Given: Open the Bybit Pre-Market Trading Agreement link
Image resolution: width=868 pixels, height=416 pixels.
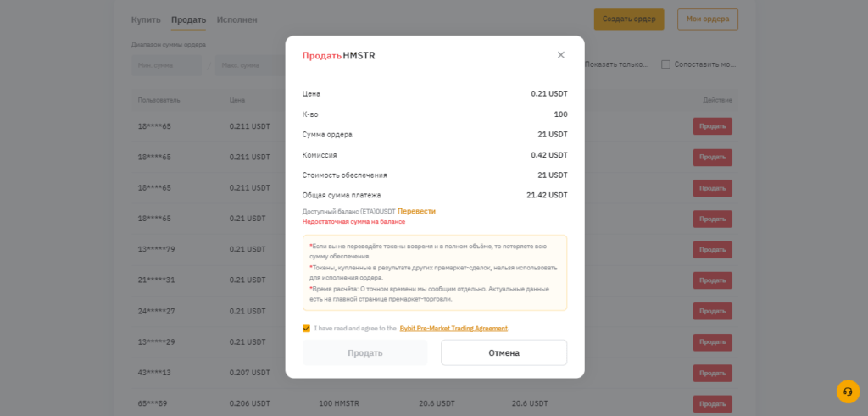Looking at the screenshot, I should pyautogui.click(x=453, y=328).
